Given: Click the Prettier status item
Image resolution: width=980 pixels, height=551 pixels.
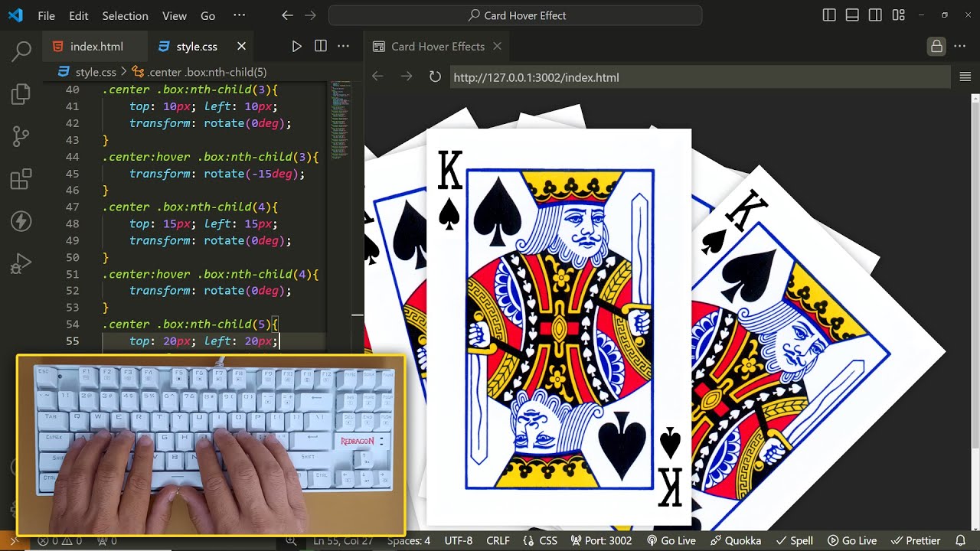Looking at the screenshot, I should (x=916, y=541).
